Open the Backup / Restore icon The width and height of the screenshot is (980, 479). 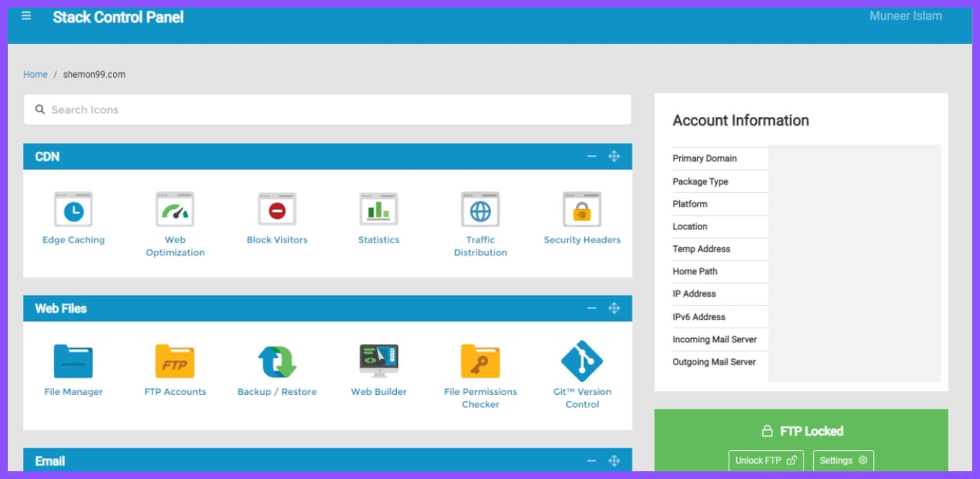pyautogui.click(x=277, y=362)
